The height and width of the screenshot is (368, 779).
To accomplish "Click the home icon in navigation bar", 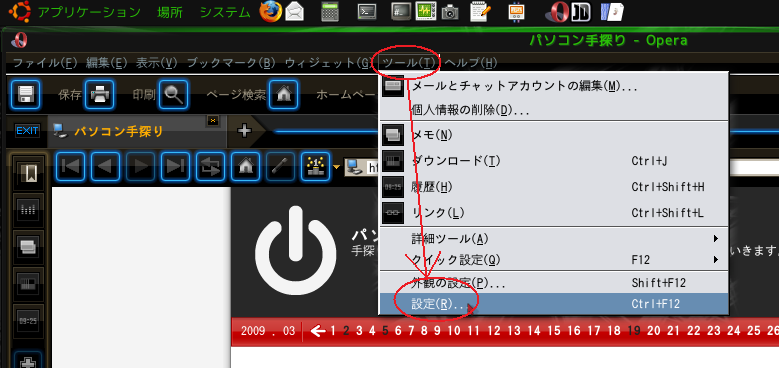I will click(x=245, y=166).
